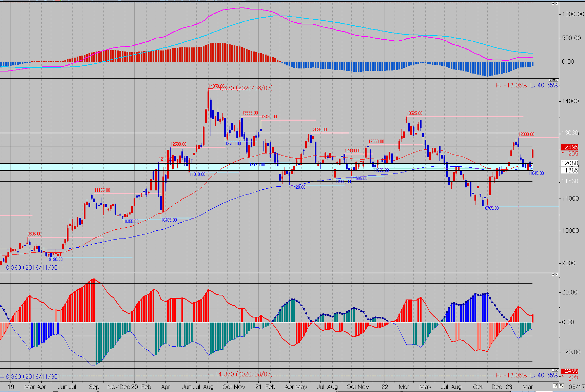Click the 14000 price axis label
585x392 pixels.
coord(570,101)
